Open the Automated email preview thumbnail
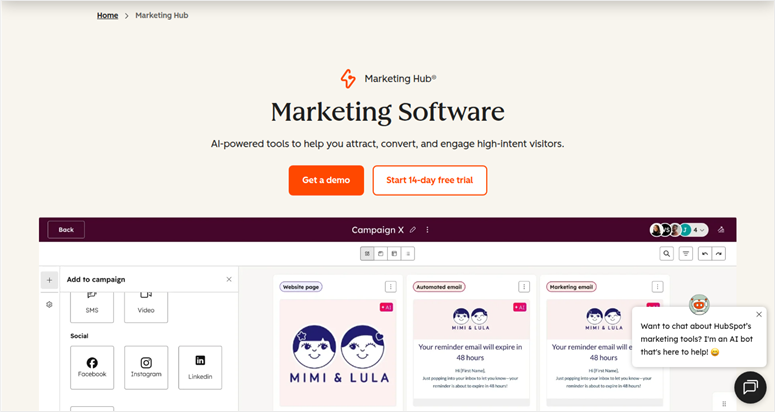 pos(471,352)
